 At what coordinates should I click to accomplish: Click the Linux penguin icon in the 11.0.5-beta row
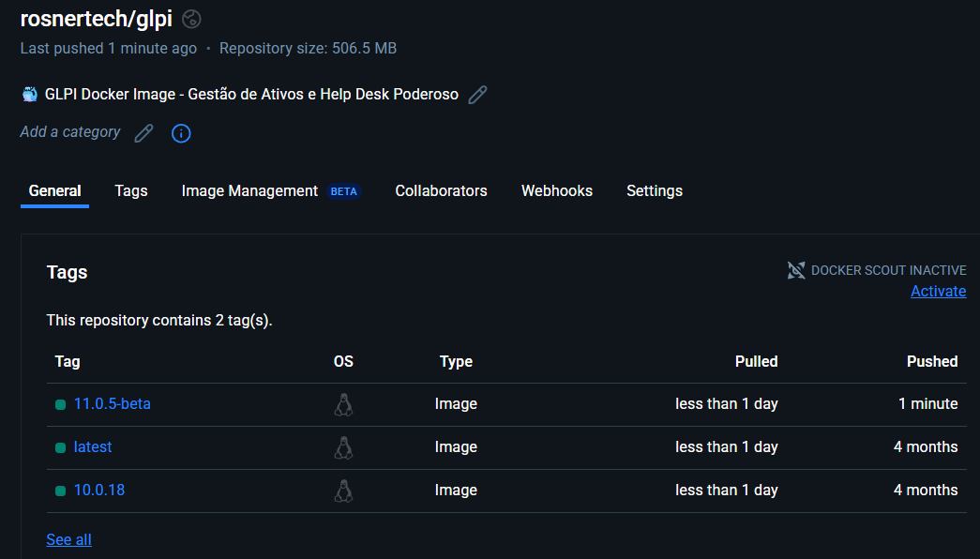coord(344,404)
